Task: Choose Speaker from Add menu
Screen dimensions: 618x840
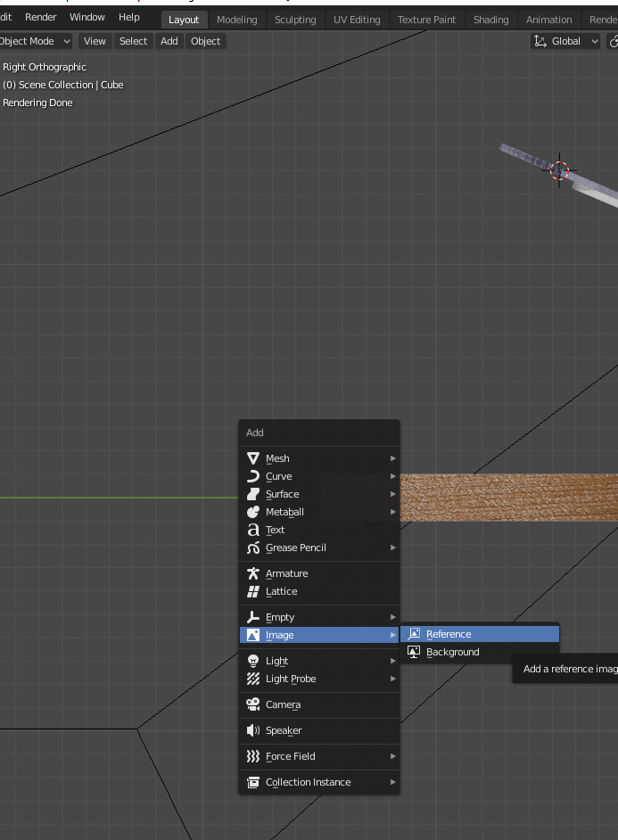Action: point(319,730)
